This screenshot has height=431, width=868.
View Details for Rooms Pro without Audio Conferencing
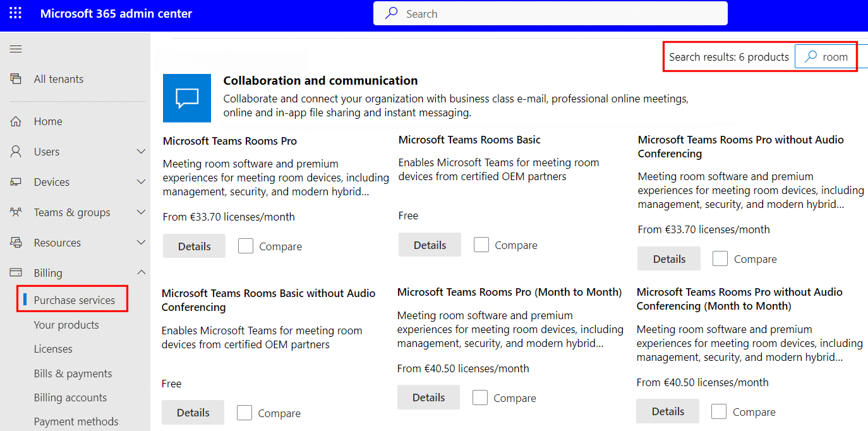tap(669, 258)
